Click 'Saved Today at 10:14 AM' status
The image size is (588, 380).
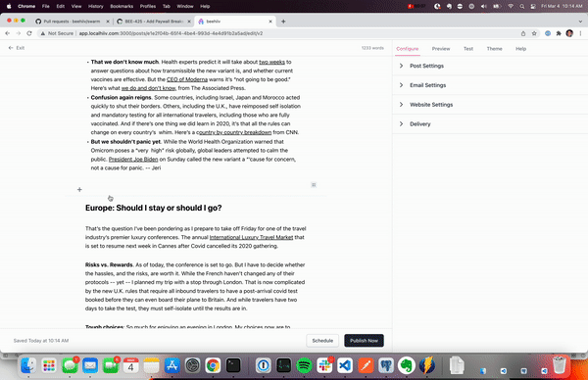point(41,341)
